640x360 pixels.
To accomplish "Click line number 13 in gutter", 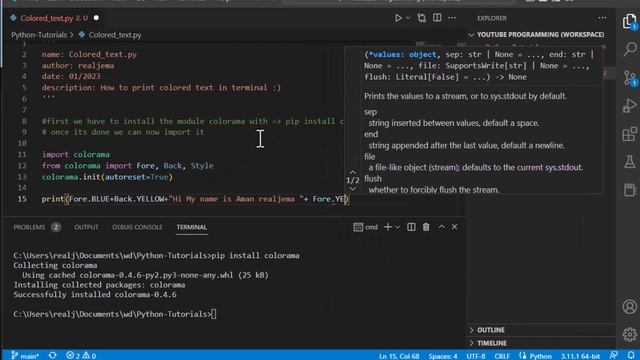I will pos(22,177).
